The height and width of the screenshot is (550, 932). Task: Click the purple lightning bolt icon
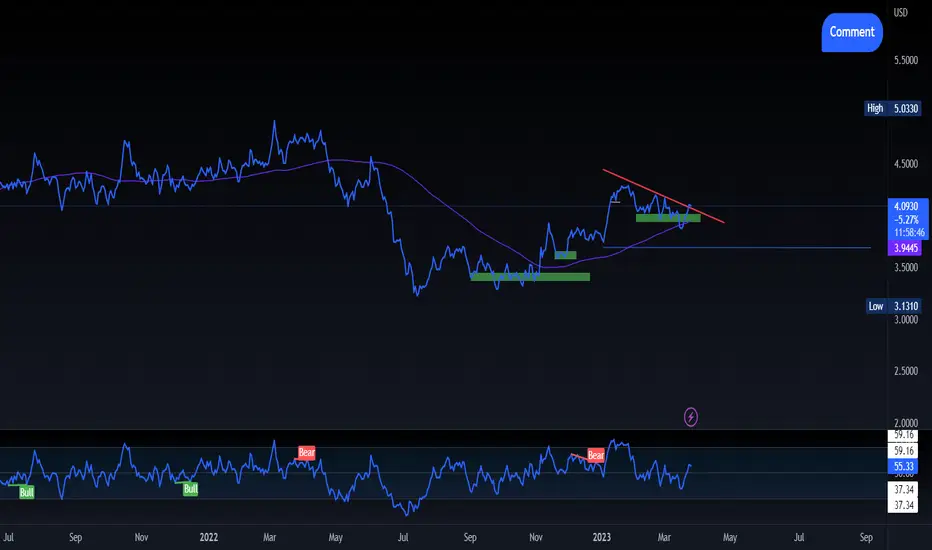691,417
